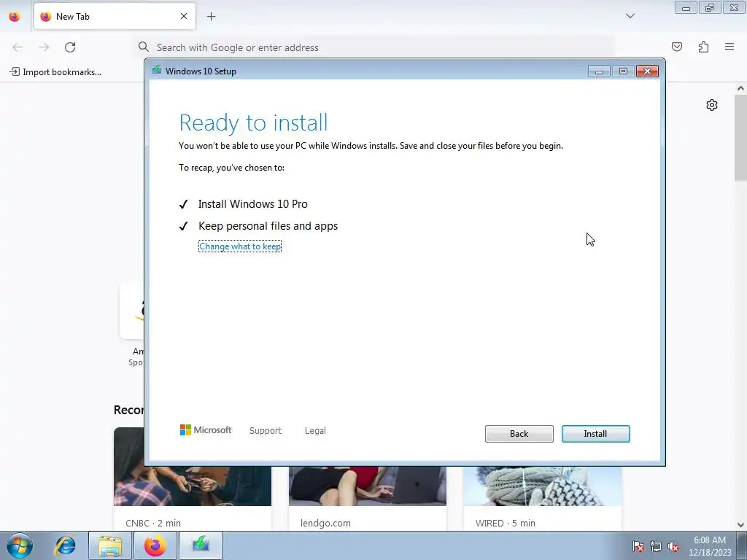
Task: Open the lendgo.com sponsored story thumbnail
Action: (368, 486)
